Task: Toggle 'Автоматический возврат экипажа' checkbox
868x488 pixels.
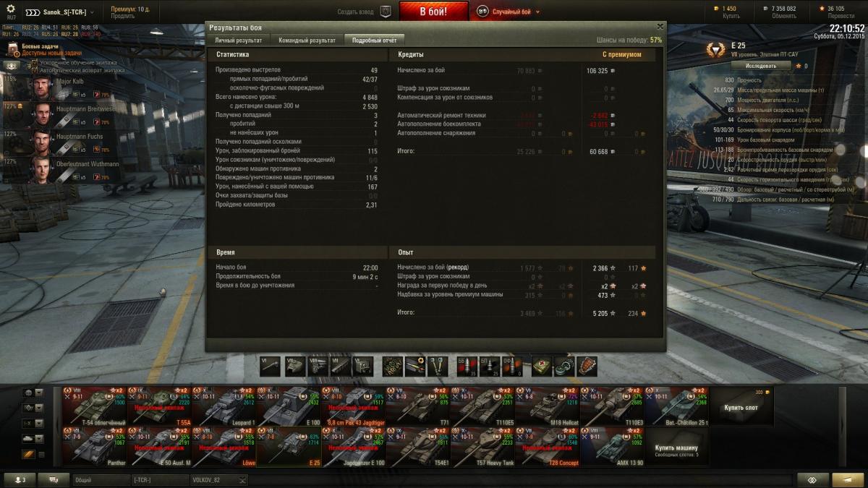Action: (x=34, y=70)
